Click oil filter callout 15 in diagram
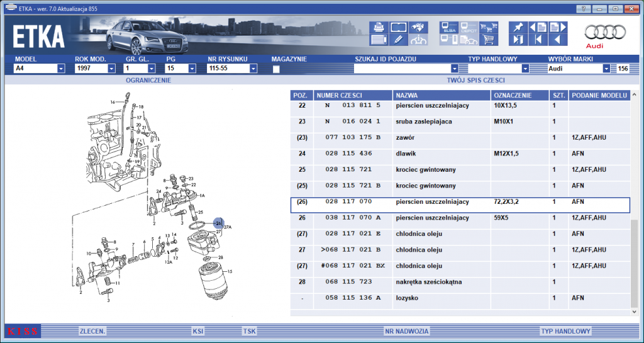This screenshot has width=644, height=343. click(x=230, y=271)
